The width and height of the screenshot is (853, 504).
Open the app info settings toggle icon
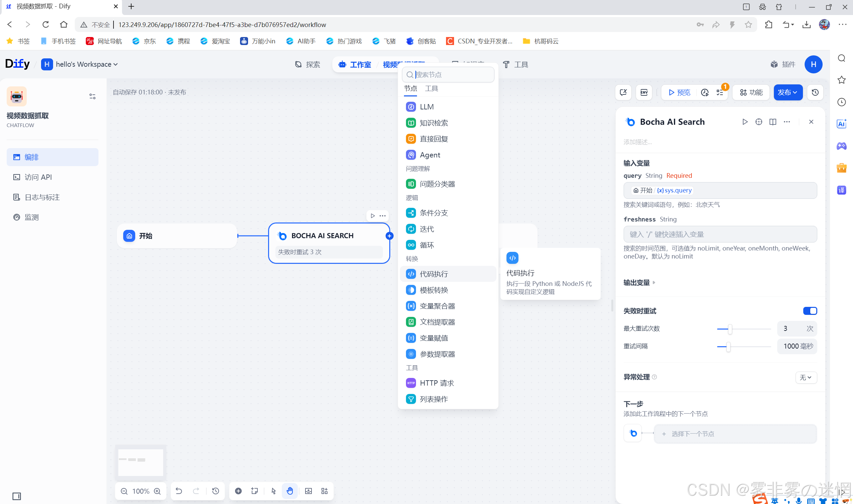92,96
